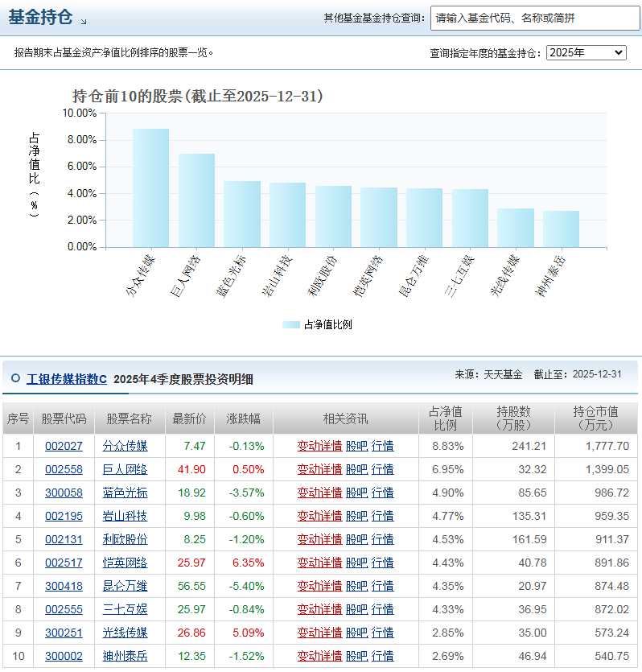Image resolution: width=642 pixels, height=672 pixels.
Task: Open stock code 300418 link
Action: (x=64, y=586)
